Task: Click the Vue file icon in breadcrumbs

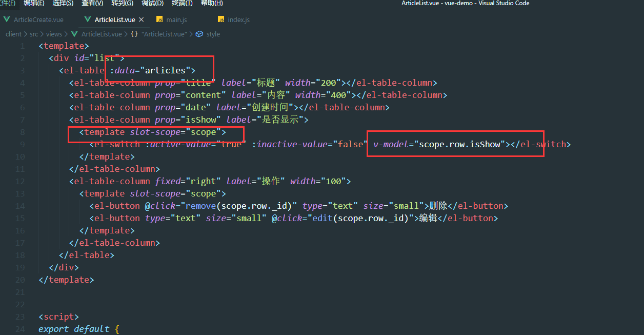Action: click(x=75, y=34)
